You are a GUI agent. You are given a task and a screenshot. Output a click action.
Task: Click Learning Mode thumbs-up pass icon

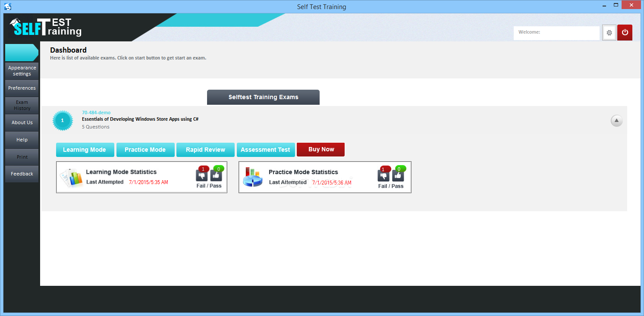216,175
